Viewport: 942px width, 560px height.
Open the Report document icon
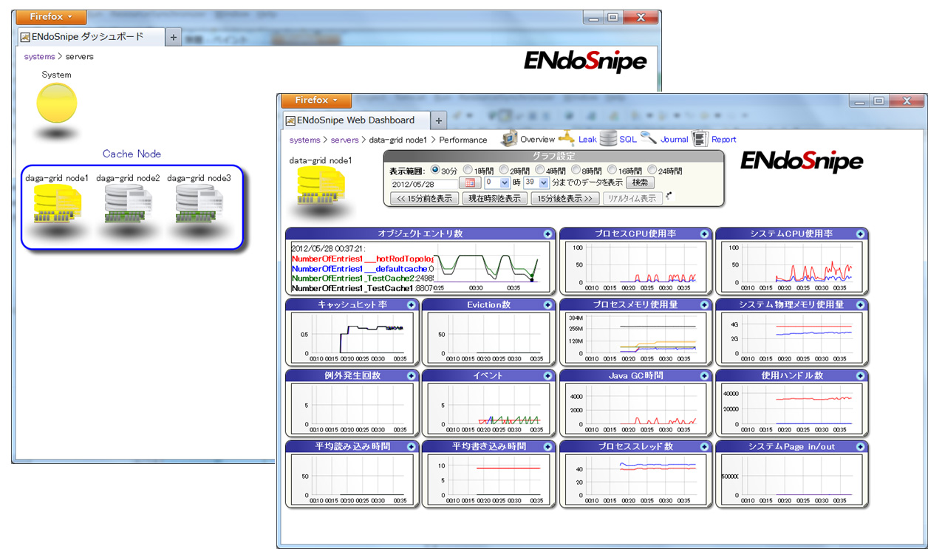click(x=700, y=138)
